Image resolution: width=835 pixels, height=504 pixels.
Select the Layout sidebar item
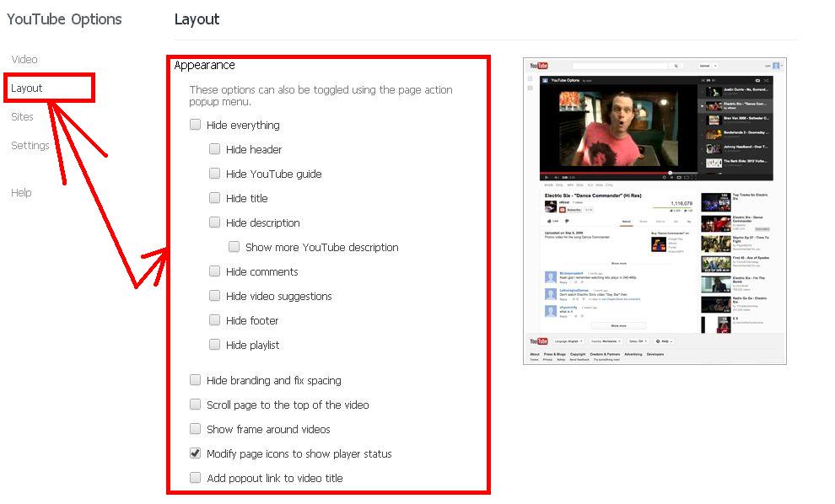(x=27, y=88)
